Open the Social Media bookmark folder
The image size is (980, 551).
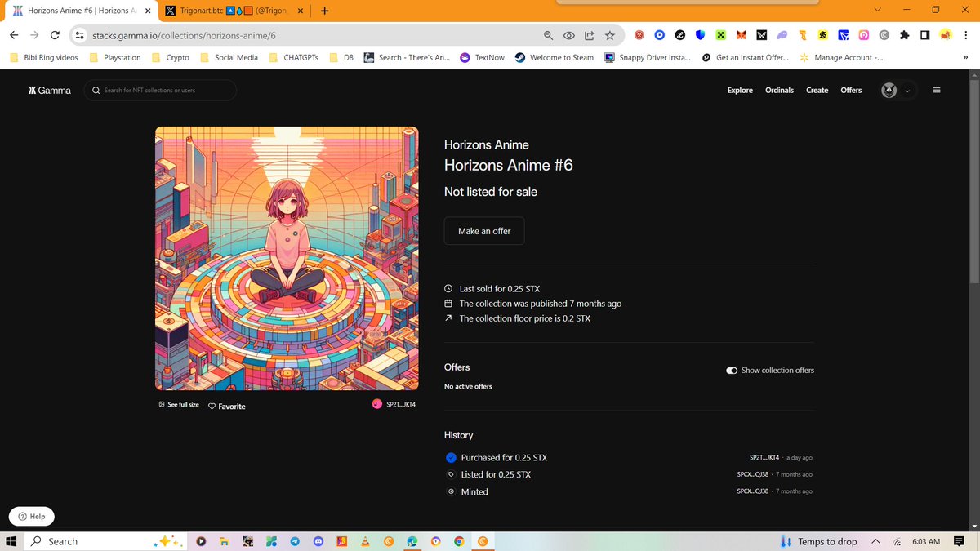(x=229, y=57)
